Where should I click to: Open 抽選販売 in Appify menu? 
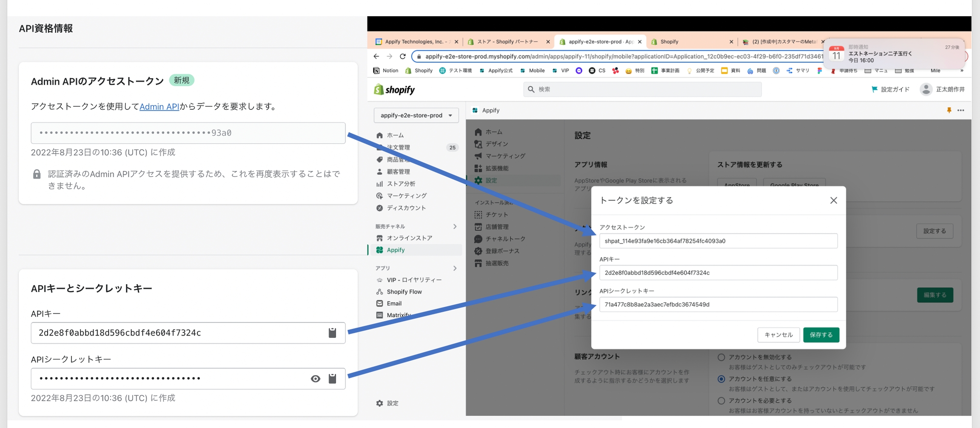pos(492,263)
